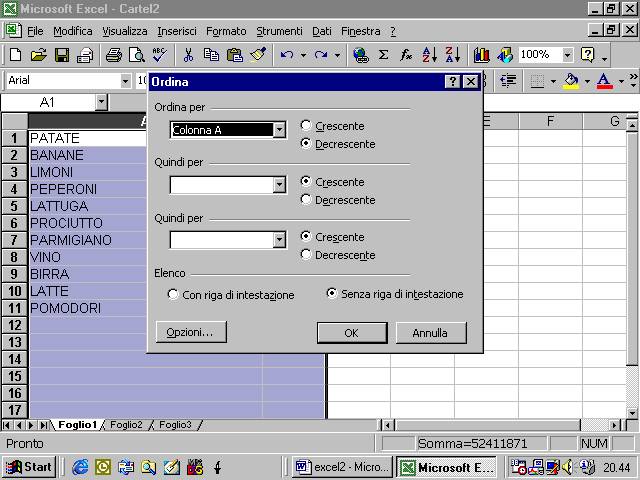The image size is (640, 480).
Task: Select Con riga di intestazione option
Action: [173, 294]
